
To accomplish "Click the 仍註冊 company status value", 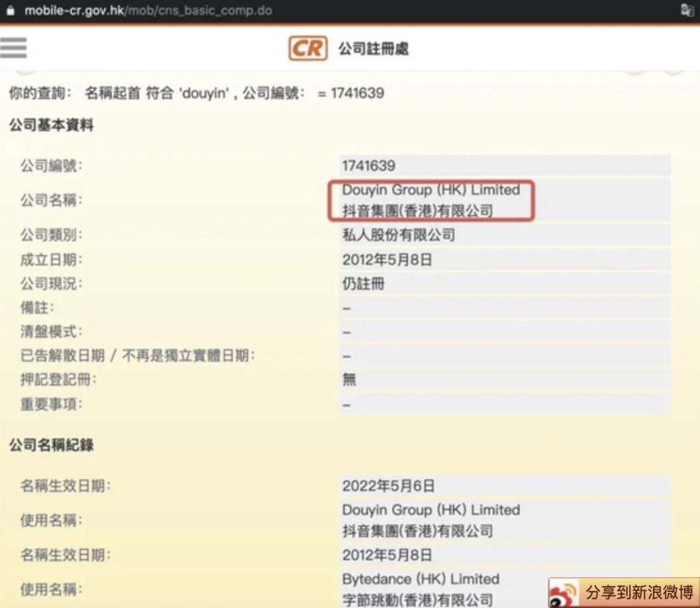I will click(363, 283).
